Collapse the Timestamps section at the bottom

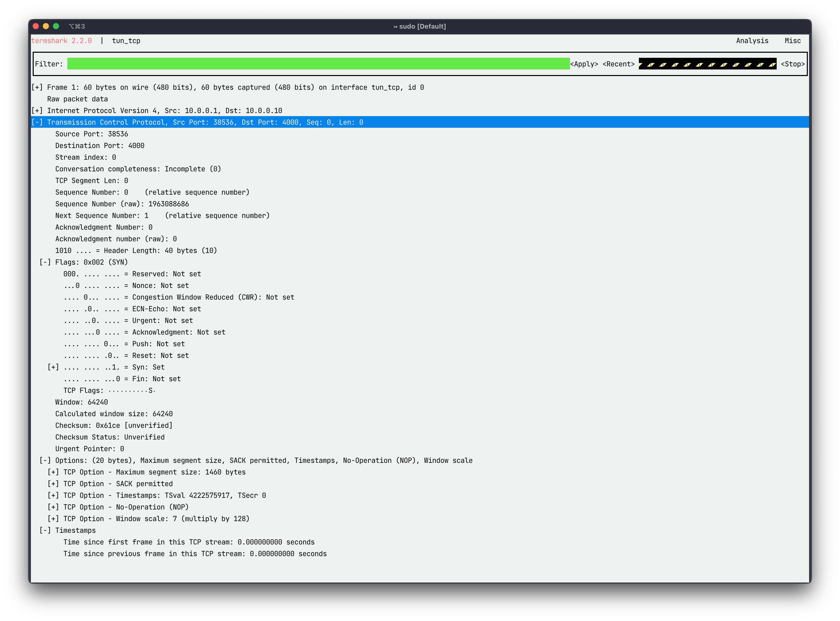pos(45,530)
